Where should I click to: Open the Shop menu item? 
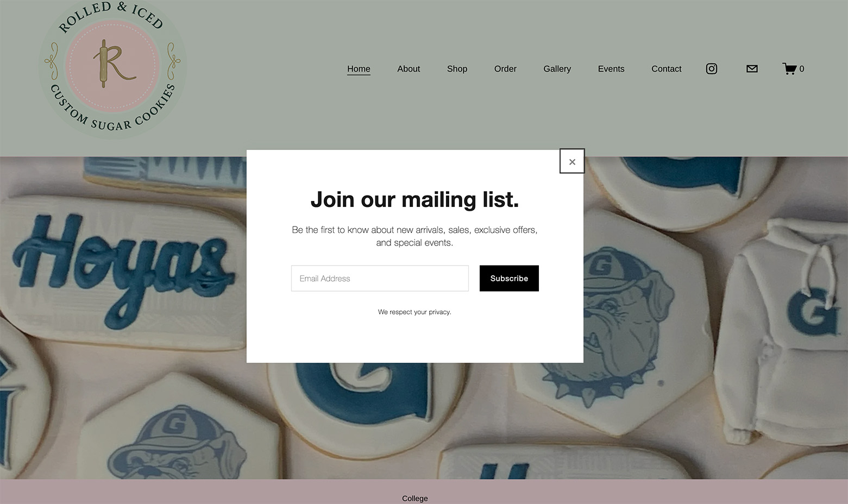pos(457,69)
